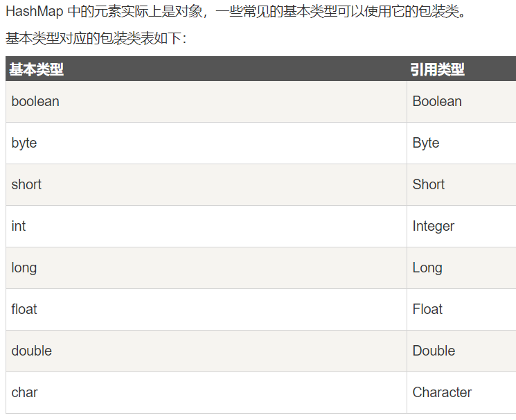Click the capitalized Float wrapper cell
This screenshot has height=420, width=516.
click(427, 309)
